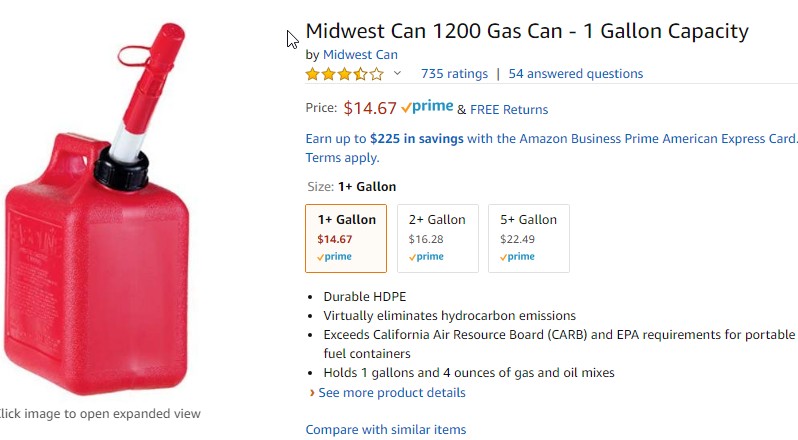Click the Prime logo beside price
The image size is (798, 440).
click(427, 107)
